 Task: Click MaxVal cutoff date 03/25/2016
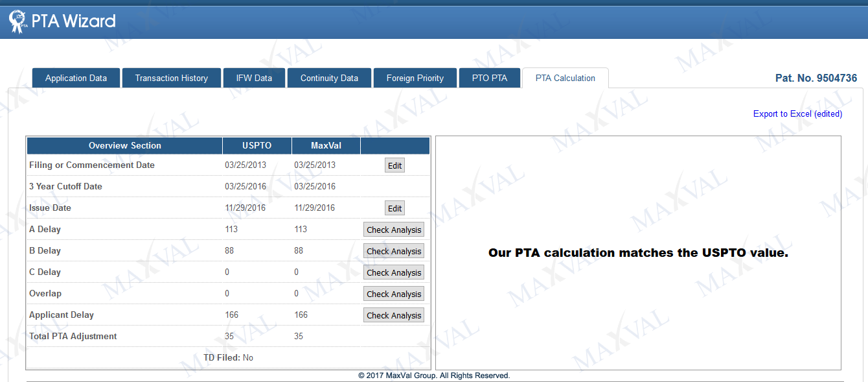(x=315, y=186)
